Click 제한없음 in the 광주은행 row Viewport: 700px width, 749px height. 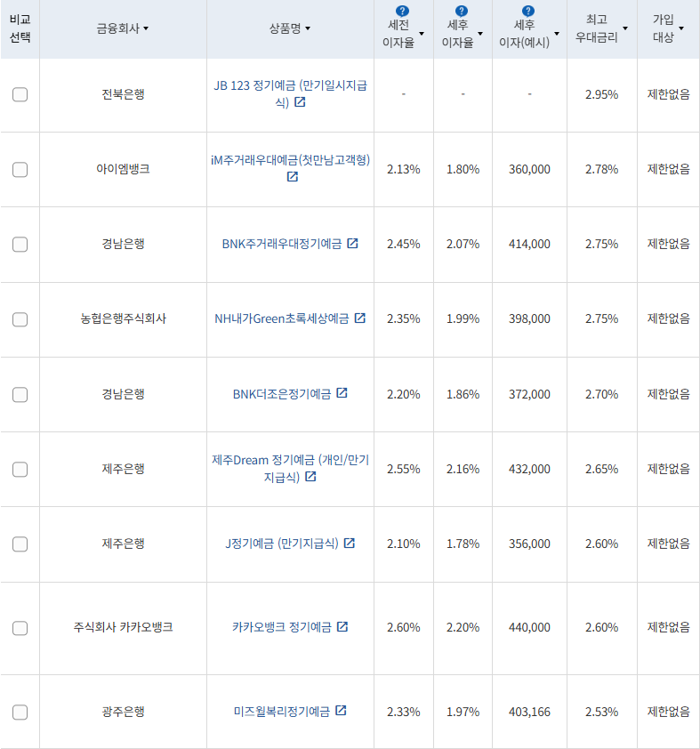(x=669, y=712)
